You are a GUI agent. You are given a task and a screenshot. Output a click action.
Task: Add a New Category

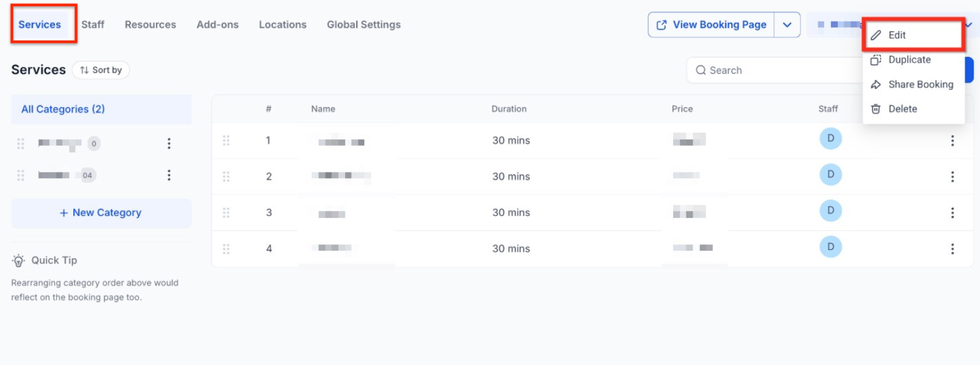click(101, 213)
